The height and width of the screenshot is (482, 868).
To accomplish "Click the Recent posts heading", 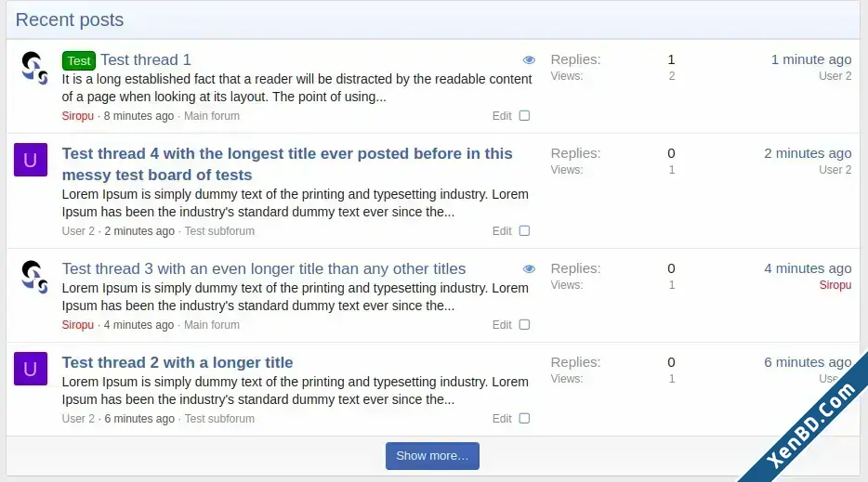I will point(70,20).
